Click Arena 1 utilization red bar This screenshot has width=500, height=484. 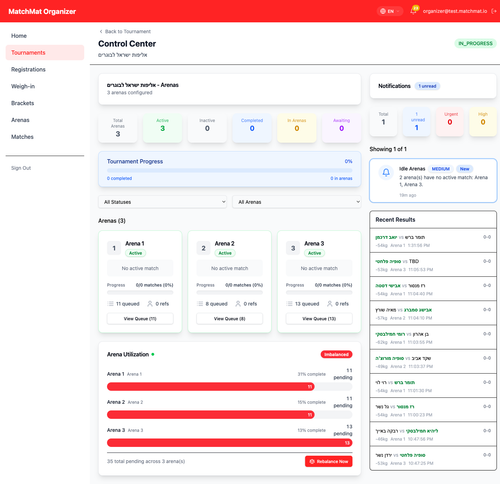(x=211, y=387)
